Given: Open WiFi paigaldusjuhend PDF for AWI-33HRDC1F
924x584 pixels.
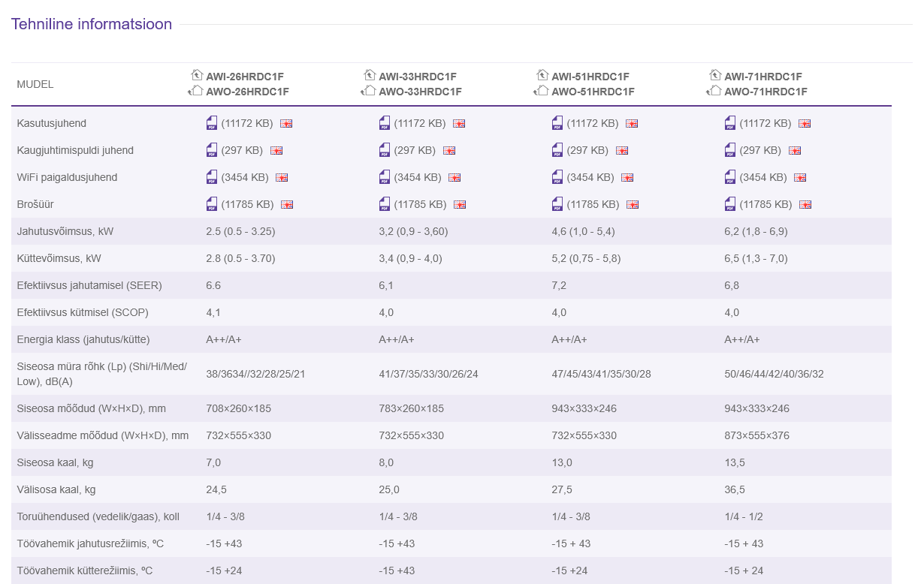Looking at the screenshot, I should (385, 177).
